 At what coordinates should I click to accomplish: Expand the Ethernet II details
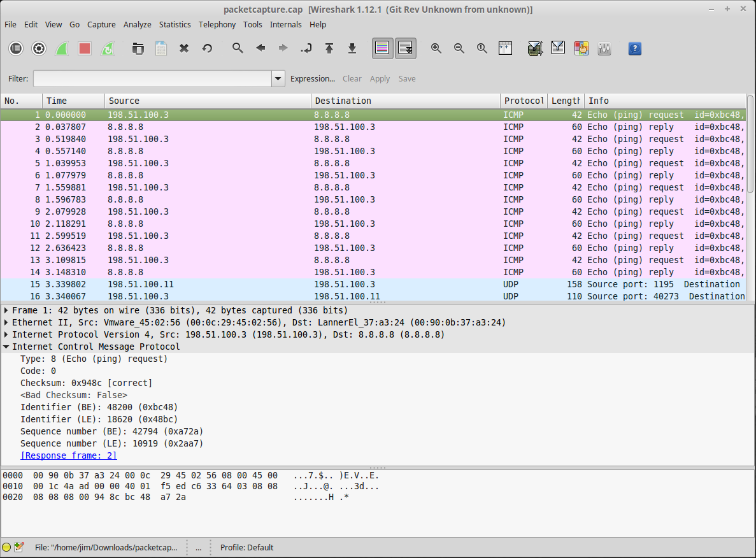[x=6, y=322]
